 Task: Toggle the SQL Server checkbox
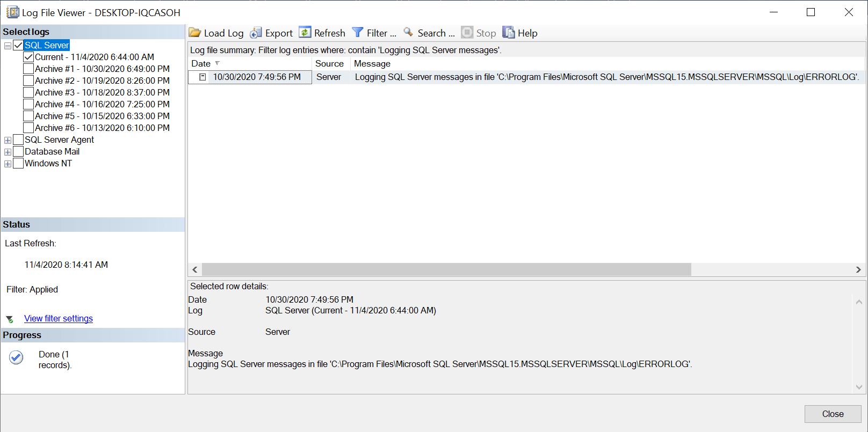coord(18,45)
